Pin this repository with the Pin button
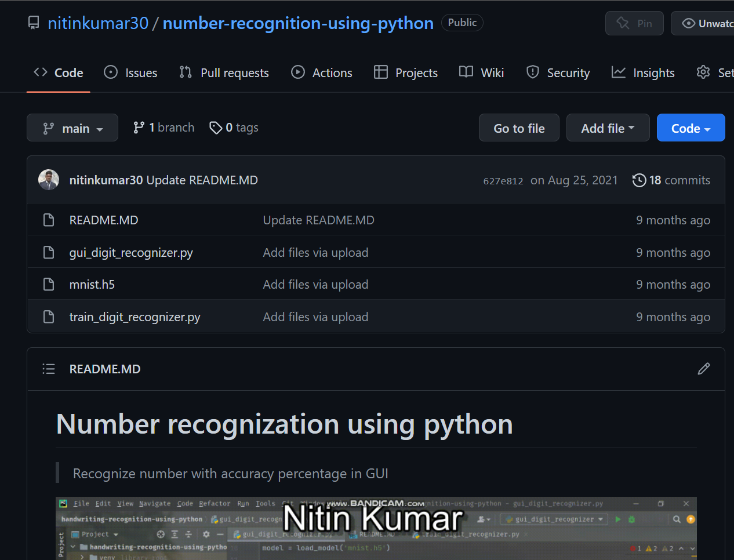The width and height of the screenshot is (734, 560). (634, 23)
